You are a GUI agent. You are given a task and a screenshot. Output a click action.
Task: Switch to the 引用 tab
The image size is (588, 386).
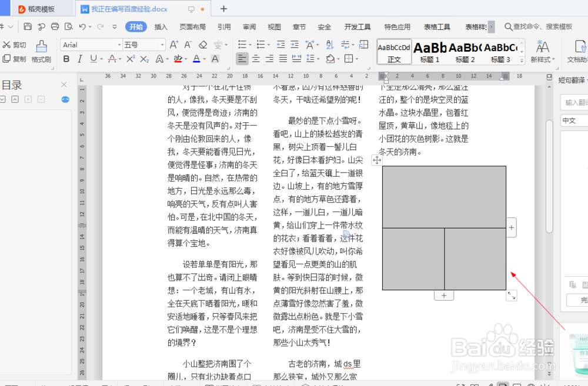pyautogui.click(x=224, y=26)
